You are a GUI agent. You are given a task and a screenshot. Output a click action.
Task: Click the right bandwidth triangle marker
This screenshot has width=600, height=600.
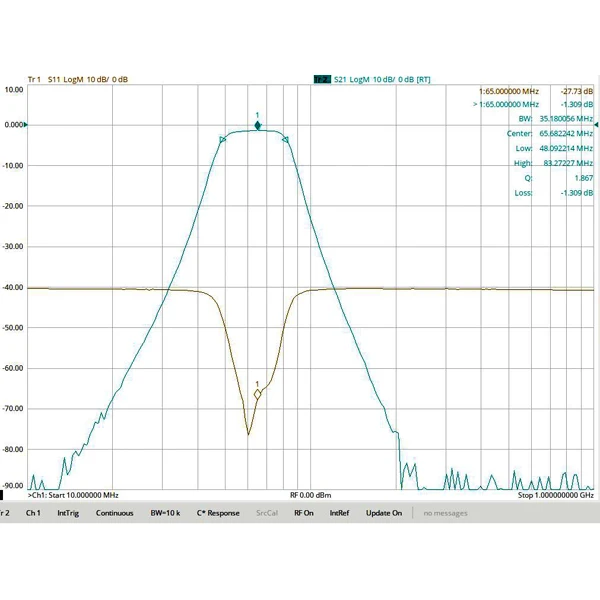coord(285,140)
